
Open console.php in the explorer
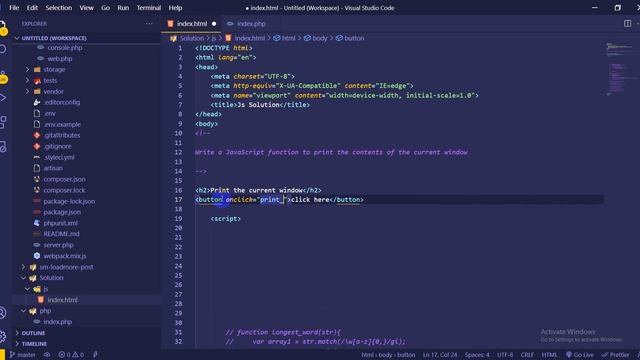[64, 47]
